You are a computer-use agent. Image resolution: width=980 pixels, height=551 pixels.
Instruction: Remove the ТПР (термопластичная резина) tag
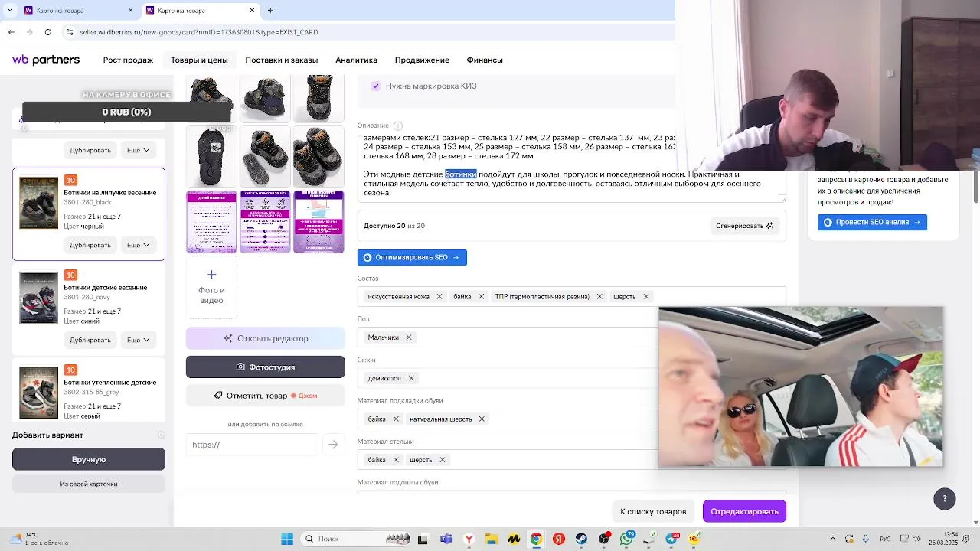[599, 297]
